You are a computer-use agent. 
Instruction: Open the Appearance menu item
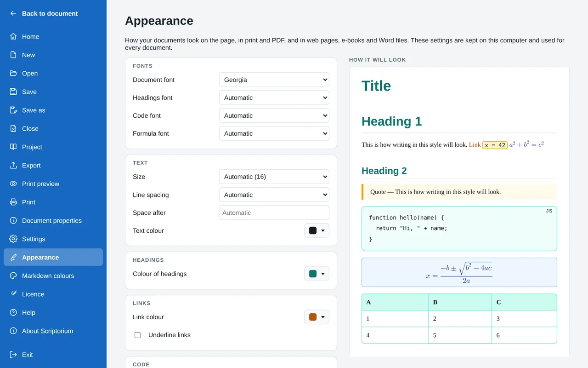(x=53, y=257)
